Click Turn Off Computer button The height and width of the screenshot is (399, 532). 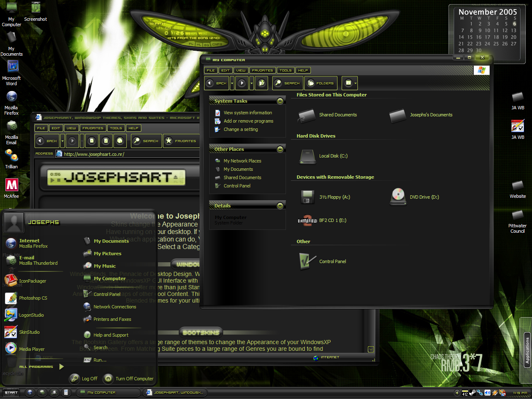point(129,379)
